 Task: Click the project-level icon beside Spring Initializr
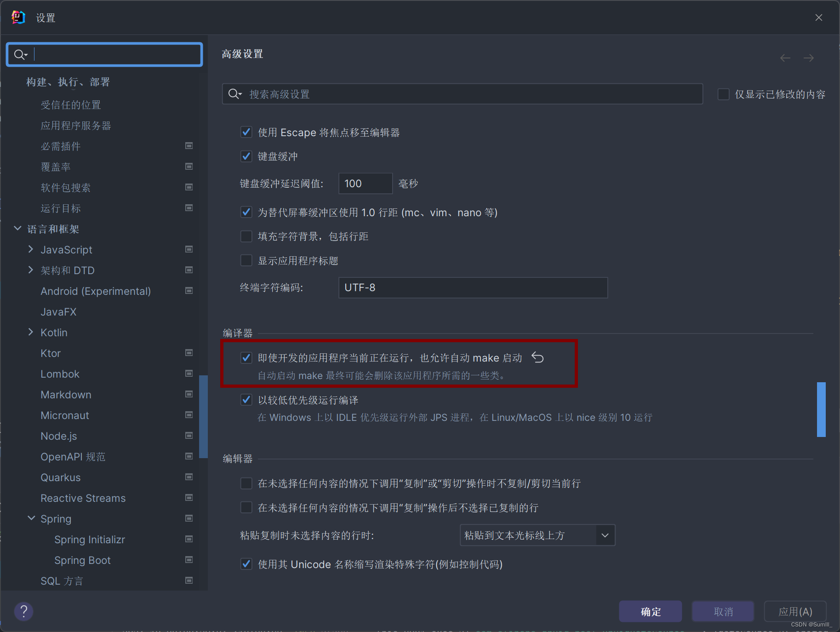coord(189,539)
